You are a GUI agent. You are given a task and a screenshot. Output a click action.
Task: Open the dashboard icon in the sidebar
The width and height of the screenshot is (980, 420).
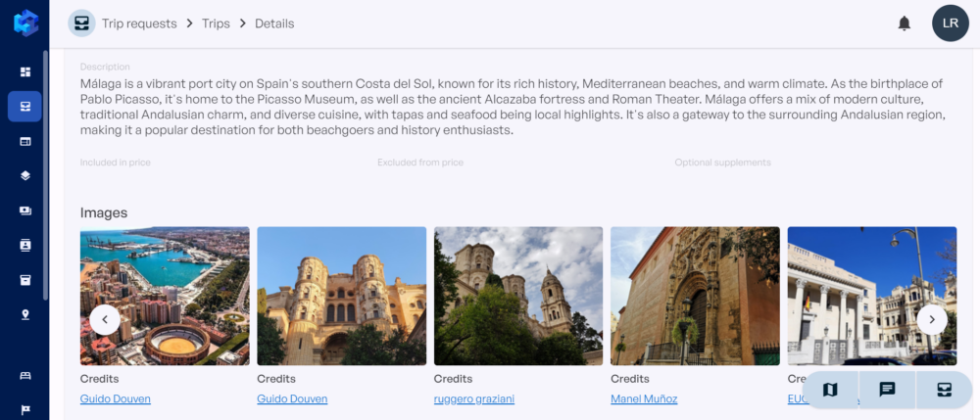[x=24, y=71]
